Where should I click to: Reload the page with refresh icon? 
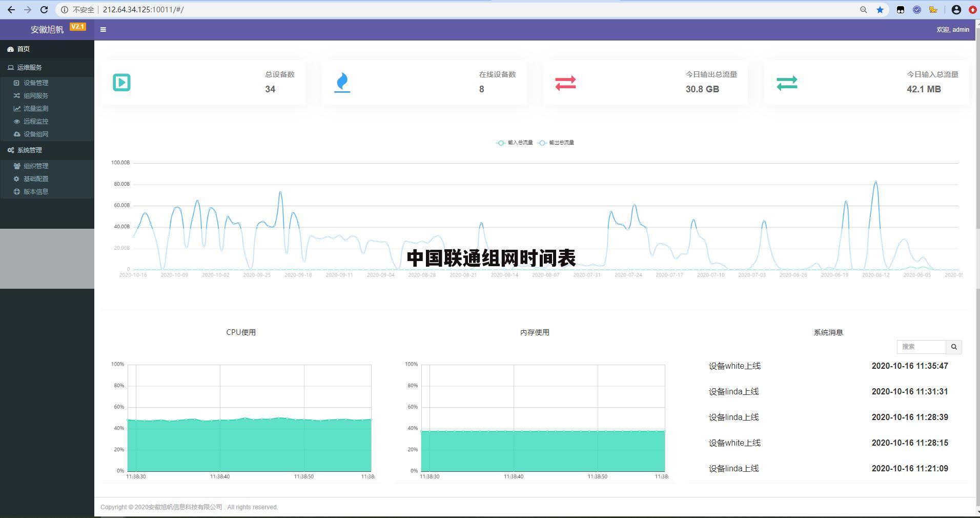44,10
